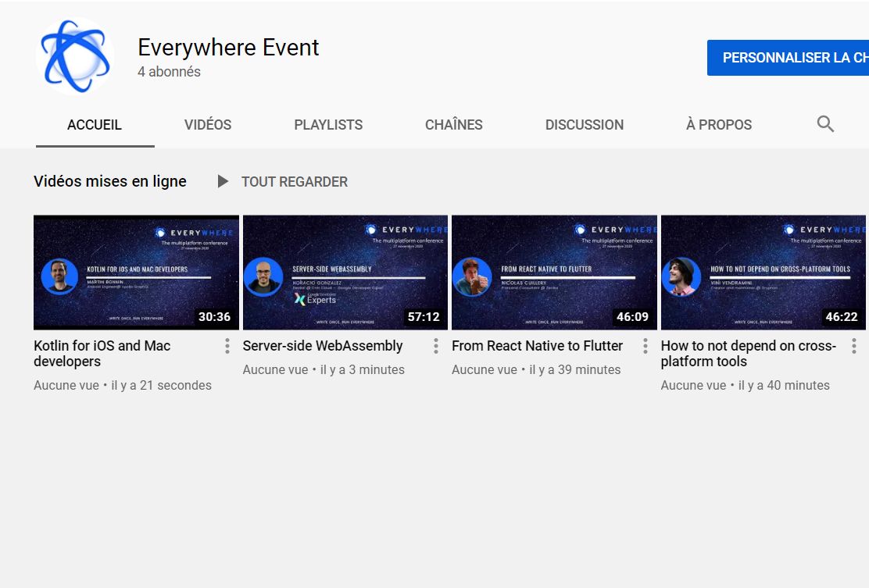Open the Kotlin for iOS and Mac developers title

click(102, 353)
